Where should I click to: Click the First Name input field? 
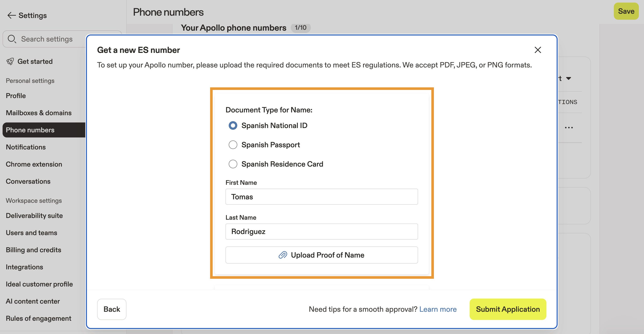click(x=322, y=197)
